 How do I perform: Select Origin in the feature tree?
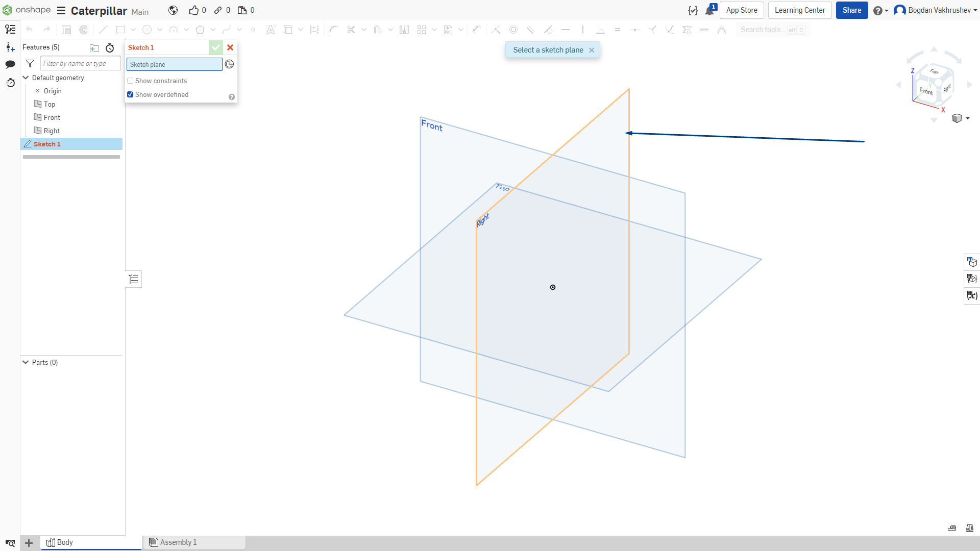(53, 91)
